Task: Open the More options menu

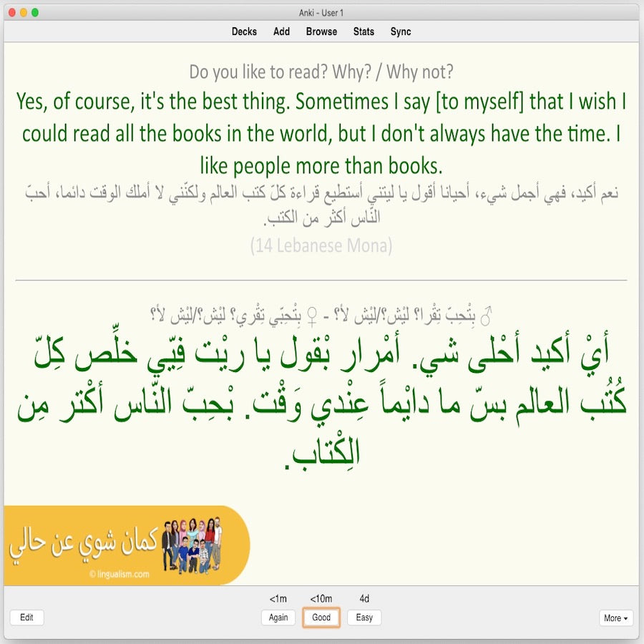Action: (616, 618)
